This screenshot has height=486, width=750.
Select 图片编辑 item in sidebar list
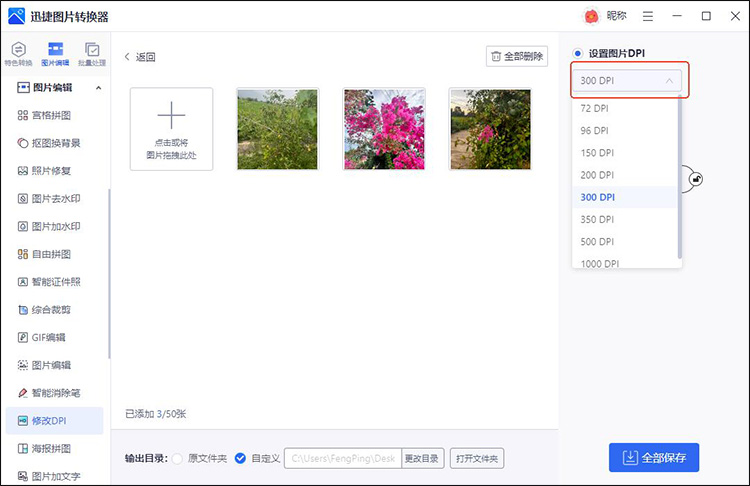coord(44,365)
